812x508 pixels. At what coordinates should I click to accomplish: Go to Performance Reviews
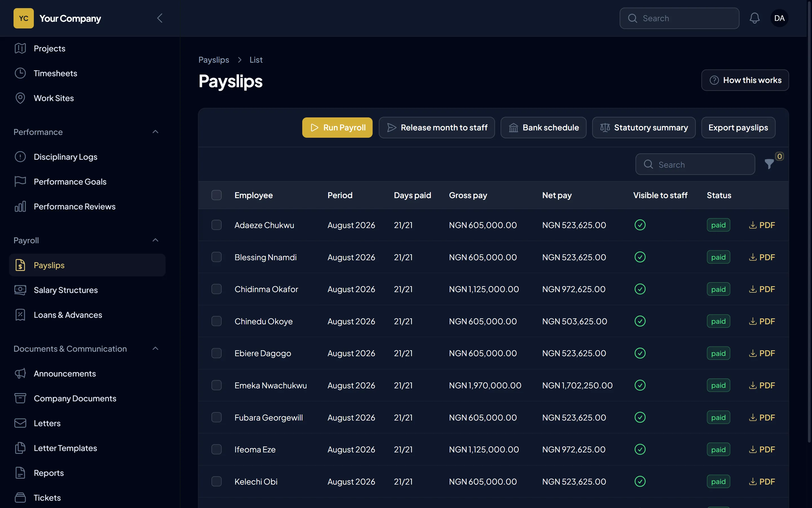(x=87, y=206)
